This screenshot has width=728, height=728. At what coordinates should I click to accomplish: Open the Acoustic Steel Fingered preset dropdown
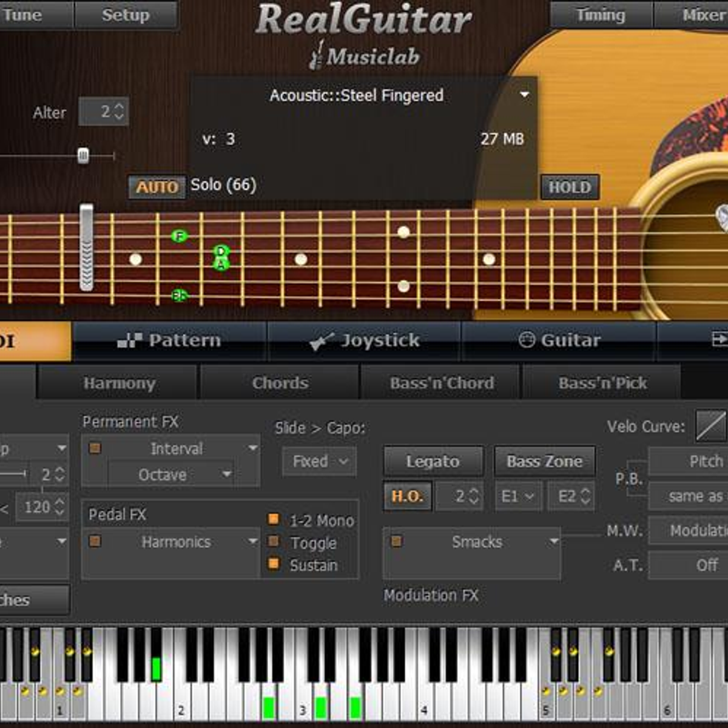coord(524,95)
